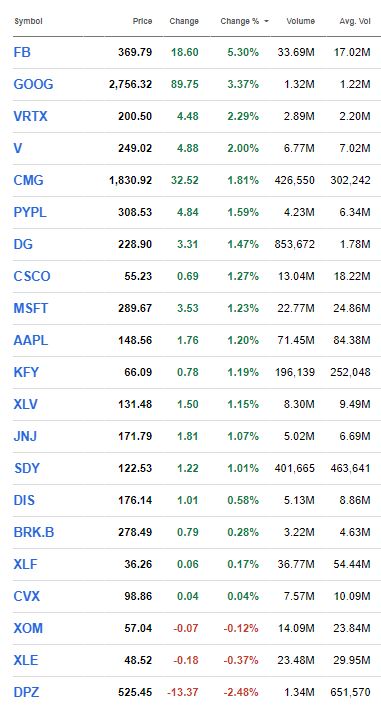Screen dimensions: 381x710
Task: Click the XOM symbol link
Action: (28, 628)
